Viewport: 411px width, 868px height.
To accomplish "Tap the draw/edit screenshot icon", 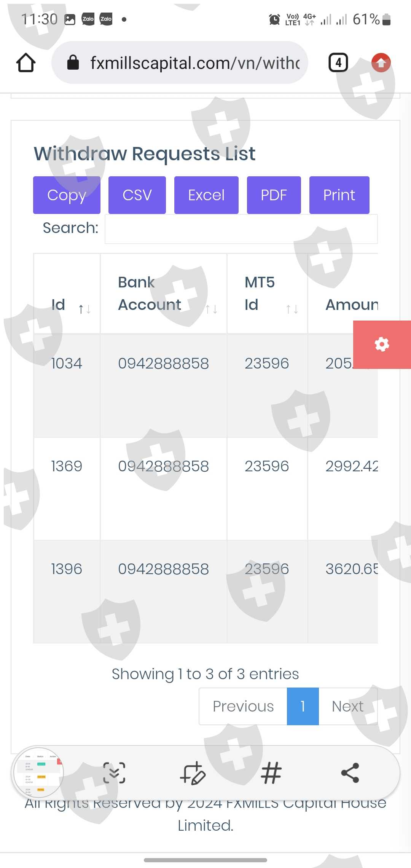I will [193, 773].
